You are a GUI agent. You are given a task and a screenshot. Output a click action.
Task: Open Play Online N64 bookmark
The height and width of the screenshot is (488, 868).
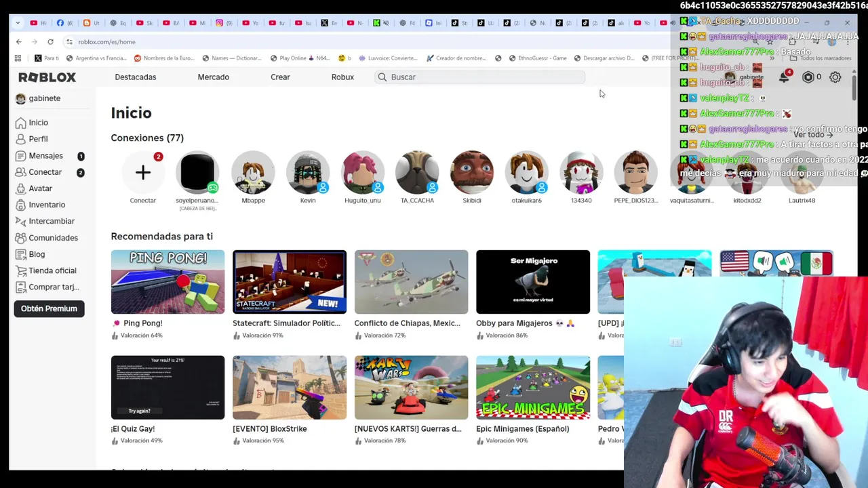point(300,58)
